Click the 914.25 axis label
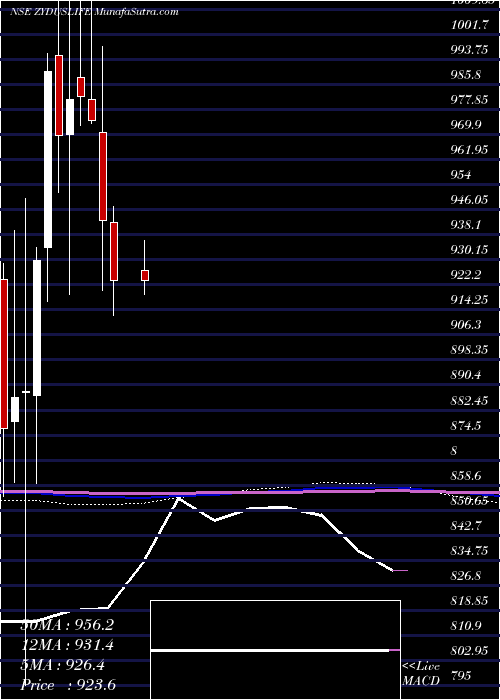 [469, 300]
